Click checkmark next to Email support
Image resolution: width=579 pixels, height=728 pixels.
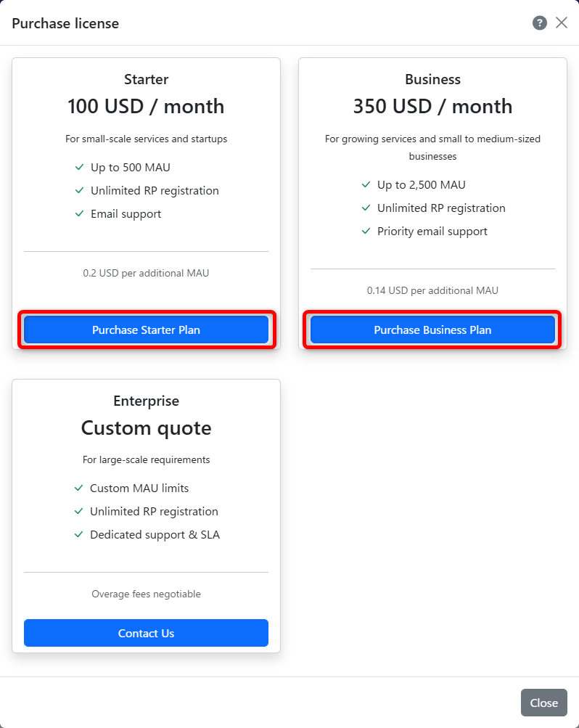80,214
